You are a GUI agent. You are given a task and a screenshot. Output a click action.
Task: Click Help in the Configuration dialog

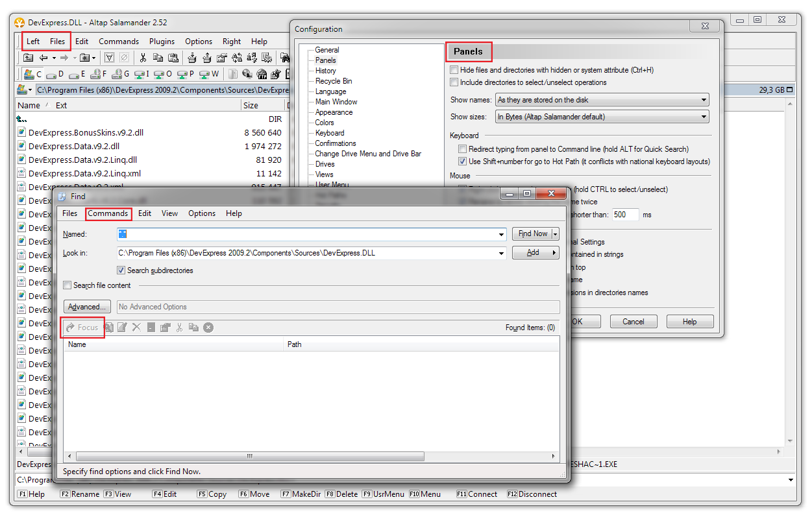click(x=690, y=322)
